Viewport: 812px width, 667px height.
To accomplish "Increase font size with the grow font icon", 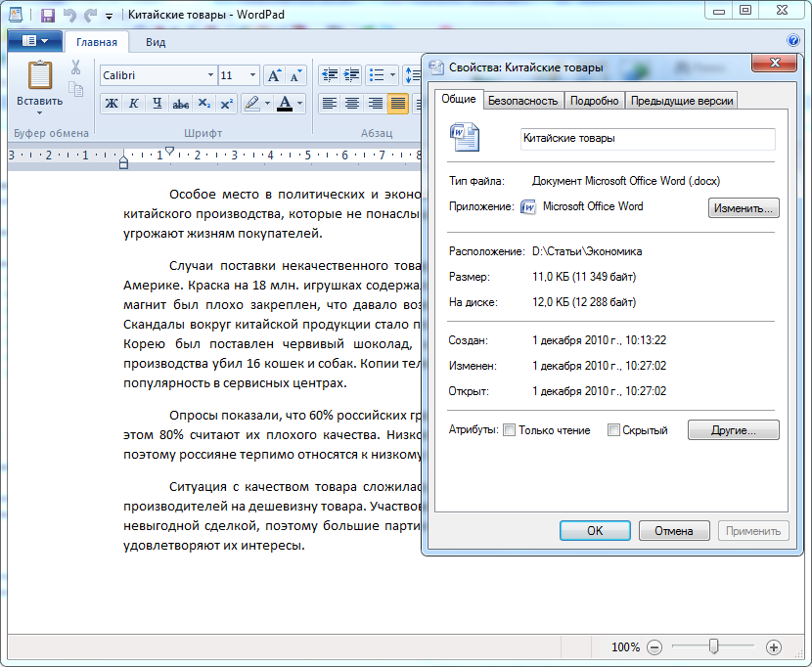I will 274,75.
